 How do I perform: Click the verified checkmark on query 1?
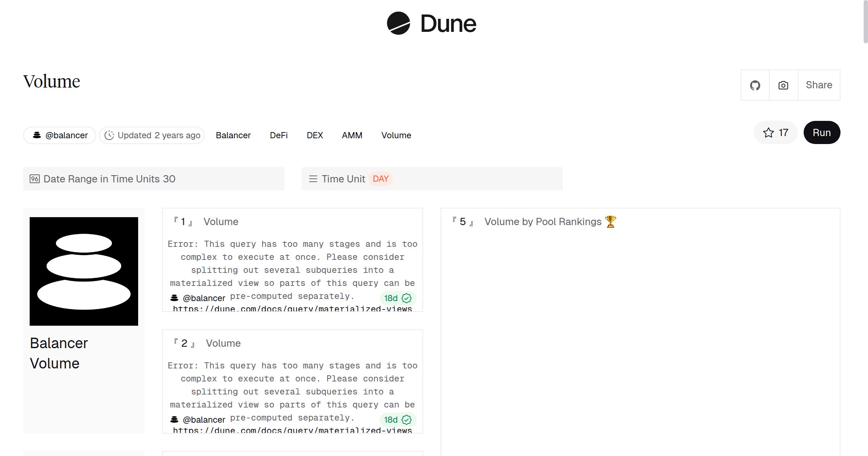tap(407, 298)
